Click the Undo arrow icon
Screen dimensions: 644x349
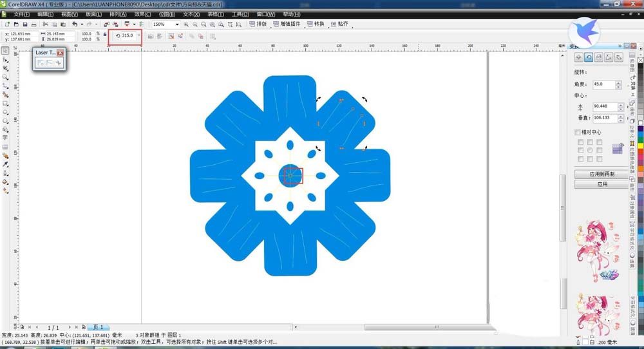point(75,24)
